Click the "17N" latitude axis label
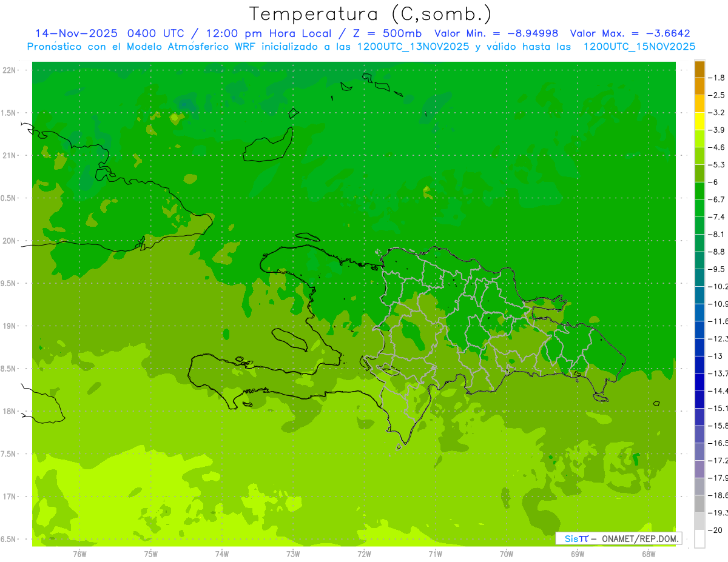The image size is (728, 562). (9, 497)
